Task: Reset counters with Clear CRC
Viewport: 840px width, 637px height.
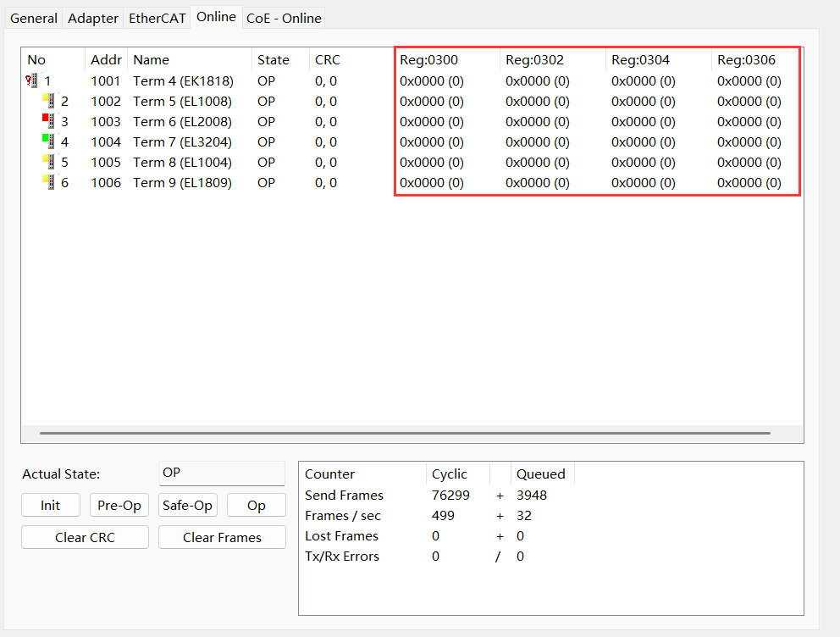Action: (85, 537)
